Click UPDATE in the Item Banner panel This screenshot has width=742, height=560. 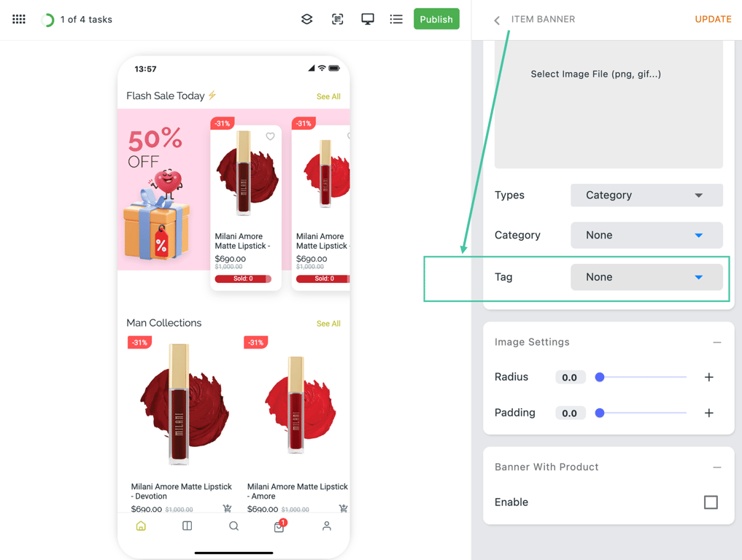(x=713, y=19)
